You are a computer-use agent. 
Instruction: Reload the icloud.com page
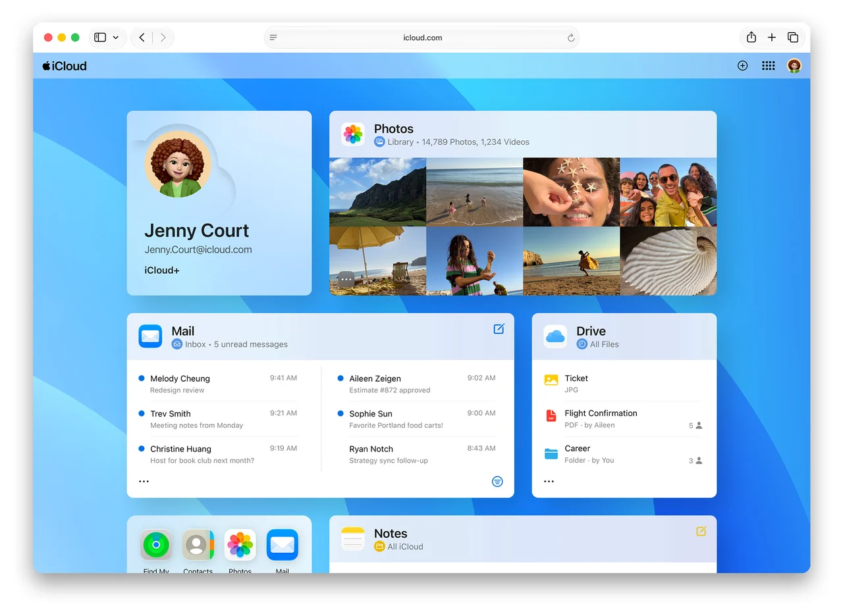click(x=571, y=38)
